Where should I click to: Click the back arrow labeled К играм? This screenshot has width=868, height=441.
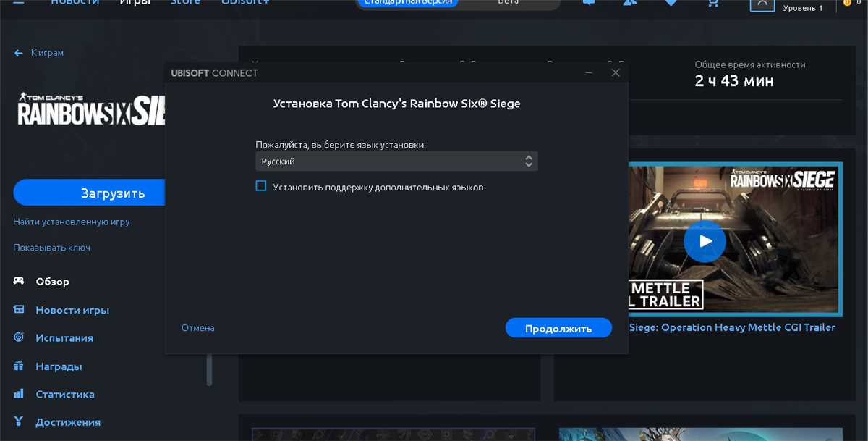17,52
